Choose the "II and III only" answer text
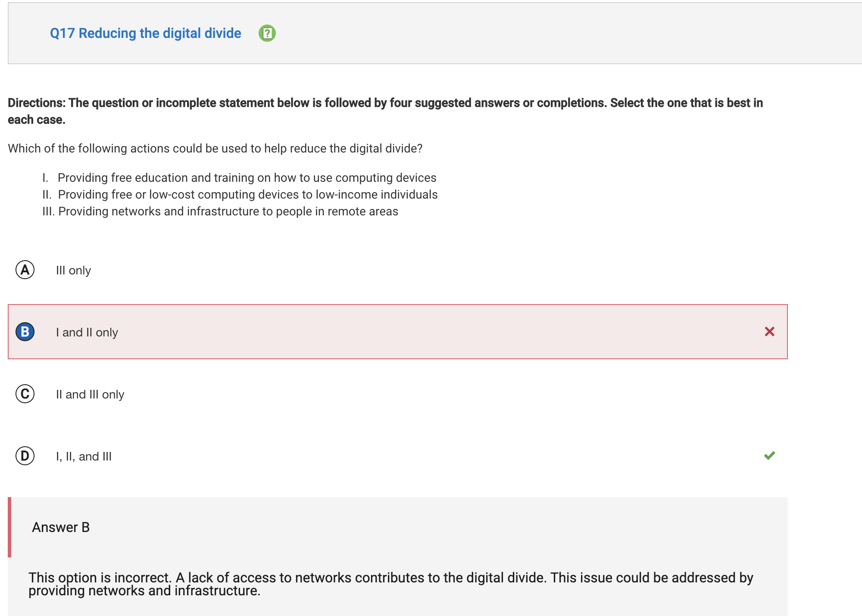 pyautogui.click(x=90, y=395)
